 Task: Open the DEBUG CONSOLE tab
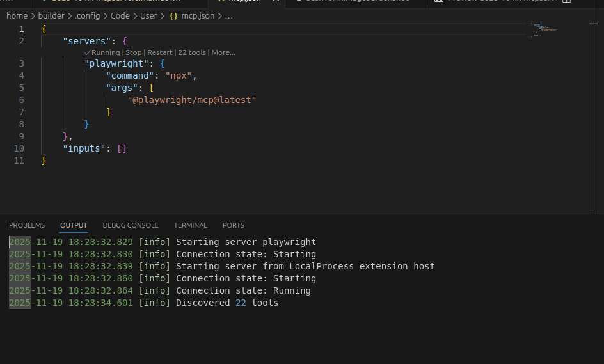click(131, 225)
